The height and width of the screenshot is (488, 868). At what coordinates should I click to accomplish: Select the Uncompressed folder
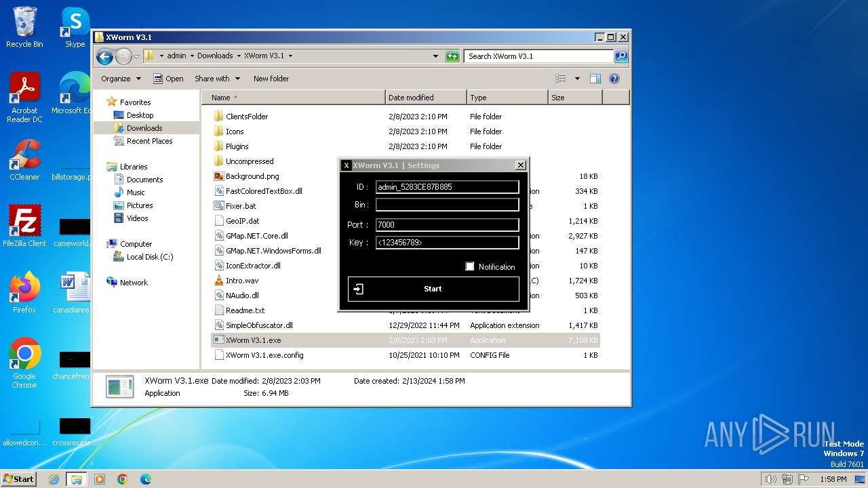250,161
